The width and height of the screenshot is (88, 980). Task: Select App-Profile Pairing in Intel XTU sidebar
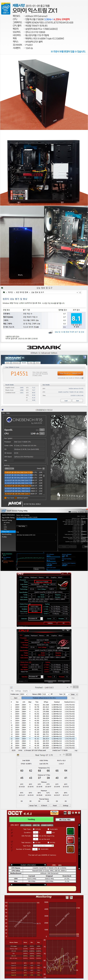[8, 518]
